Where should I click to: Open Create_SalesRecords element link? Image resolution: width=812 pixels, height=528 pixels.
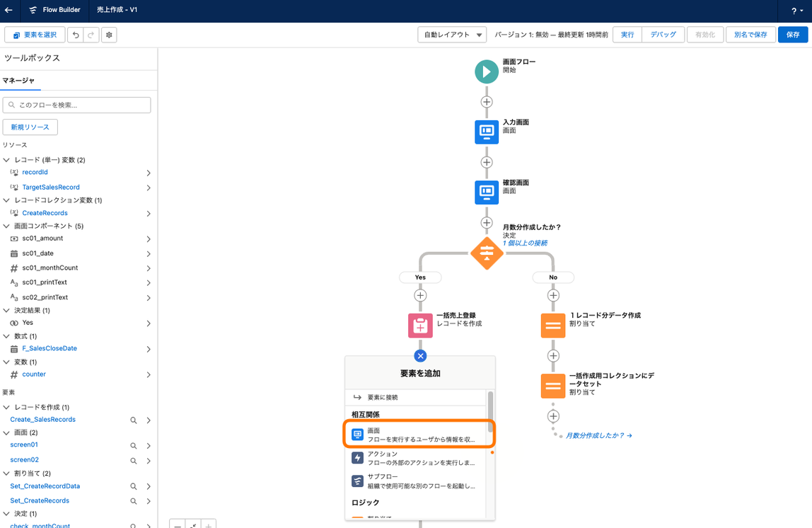click(x=43, y=420)
